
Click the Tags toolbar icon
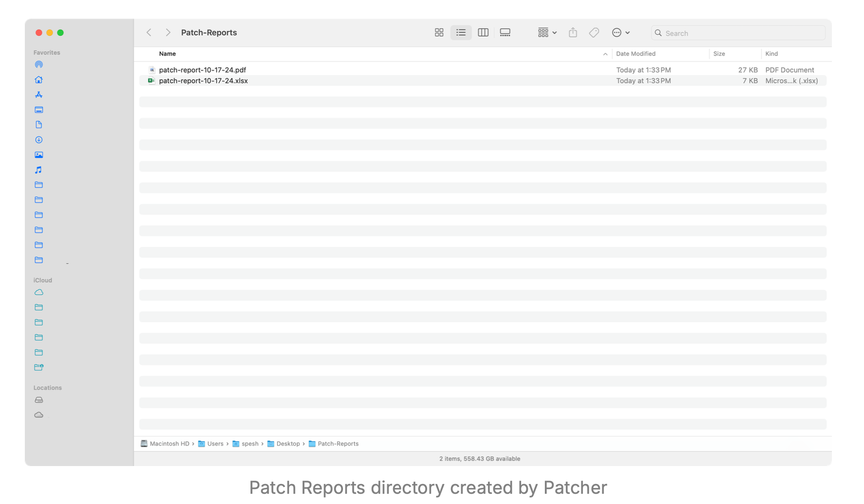click(594, 33)
